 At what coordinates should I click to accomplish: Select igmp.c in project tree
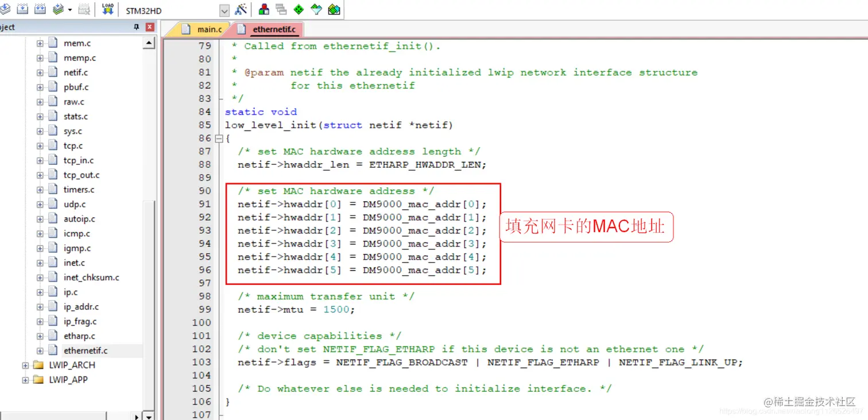pos(77,248)
